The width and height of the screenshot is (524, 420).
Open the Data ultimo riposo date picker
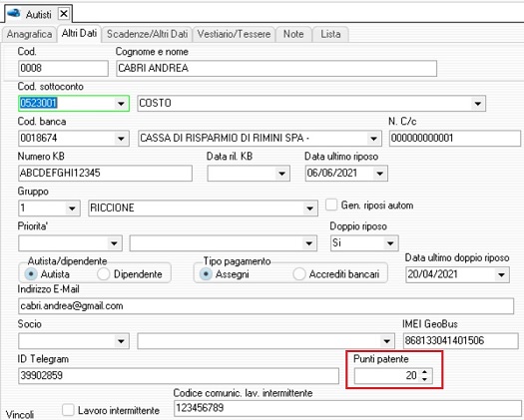[379, 174]
